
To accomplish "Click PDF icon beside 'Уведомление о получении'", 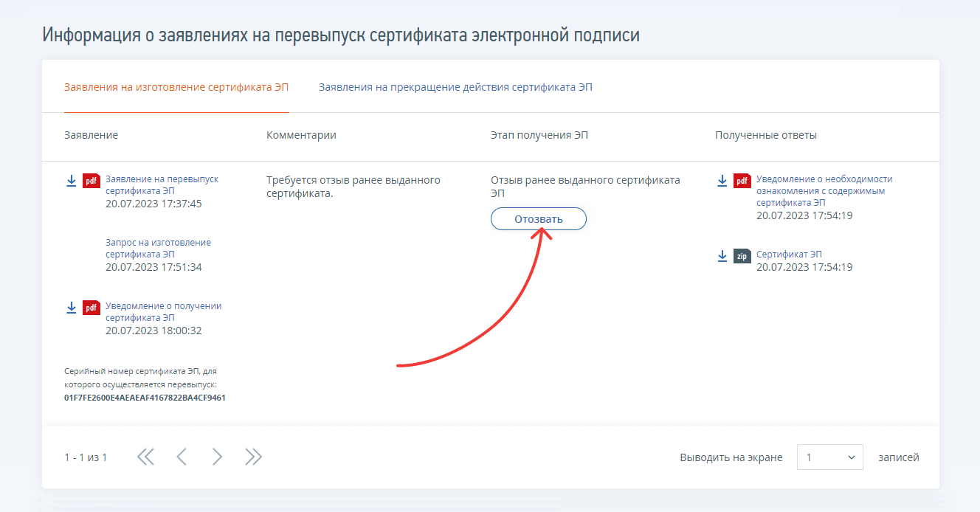I will point(92,308).
